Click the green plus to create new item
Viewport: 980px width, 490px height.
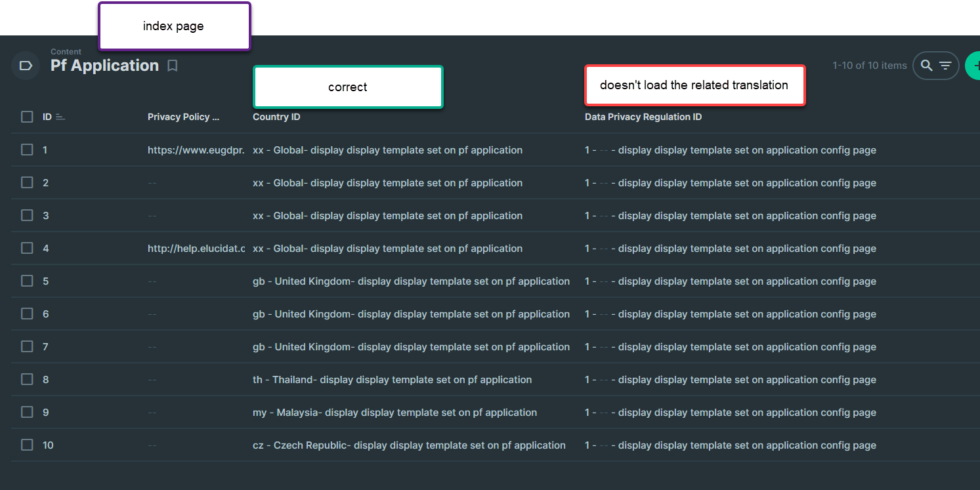point(976,66)
